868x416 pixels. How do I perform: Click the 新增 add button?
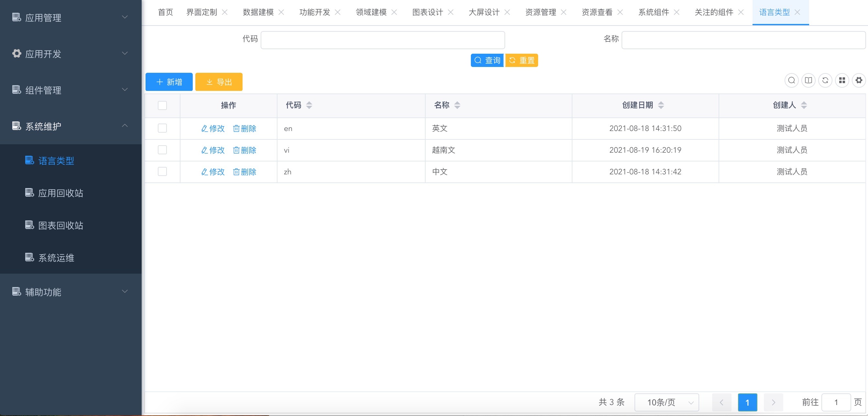click(x=169, y=82)
